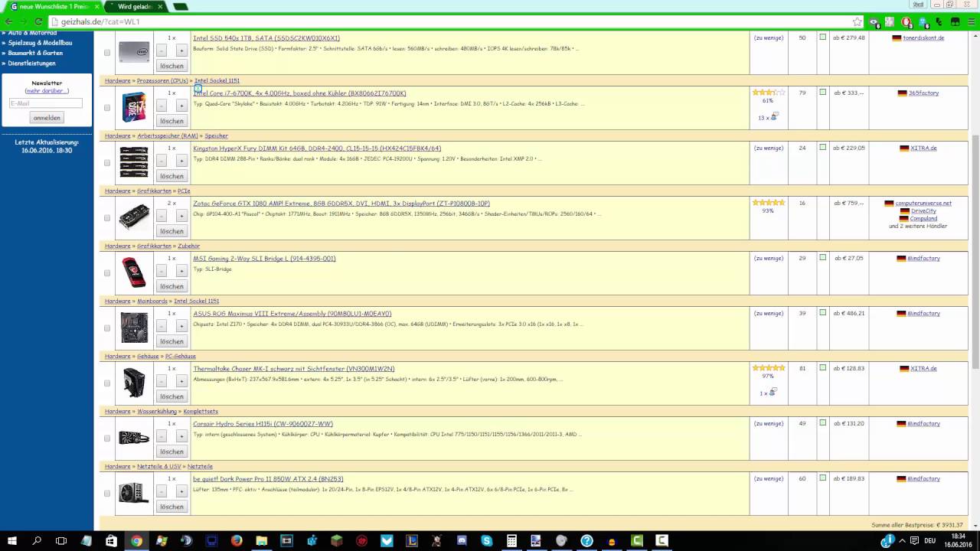980x551 pixels.
Task: Click the Thermaltake Chaser case image
Action: tap(134, 383)
